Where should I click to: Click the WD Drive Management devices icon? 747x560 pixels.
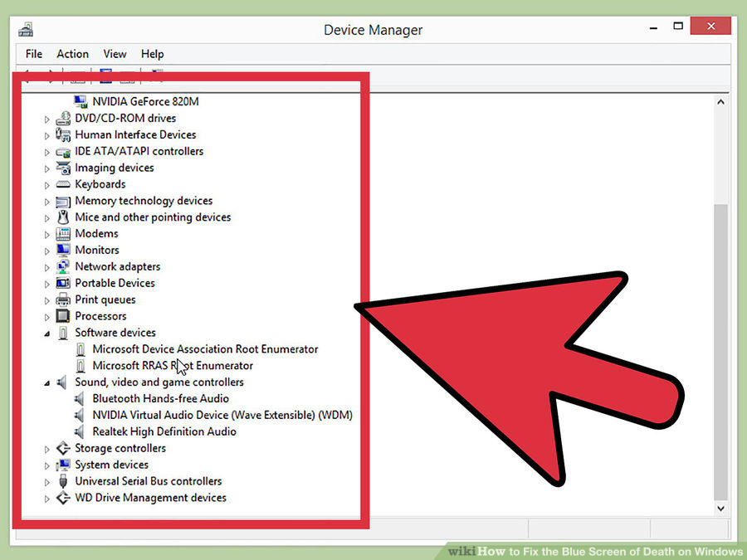click(x=63, y=498)
